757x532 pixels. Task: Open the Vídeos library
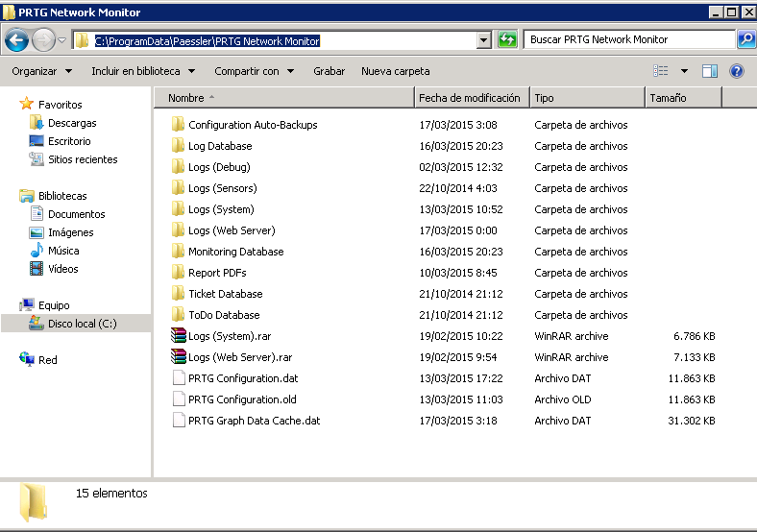(62, 269)
